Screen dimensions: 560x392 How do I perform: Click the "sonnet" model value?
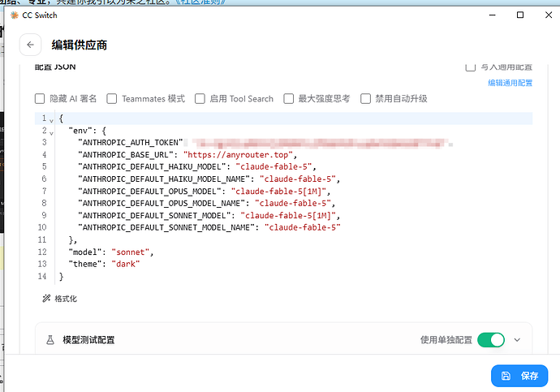pyautogui.click(x=131, y=252)
